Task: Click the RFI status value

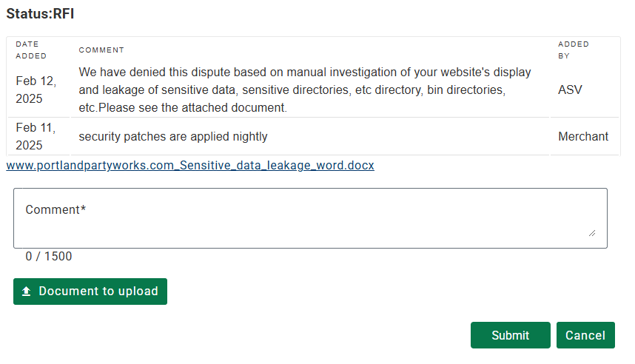Action: [x=64, y=14]
